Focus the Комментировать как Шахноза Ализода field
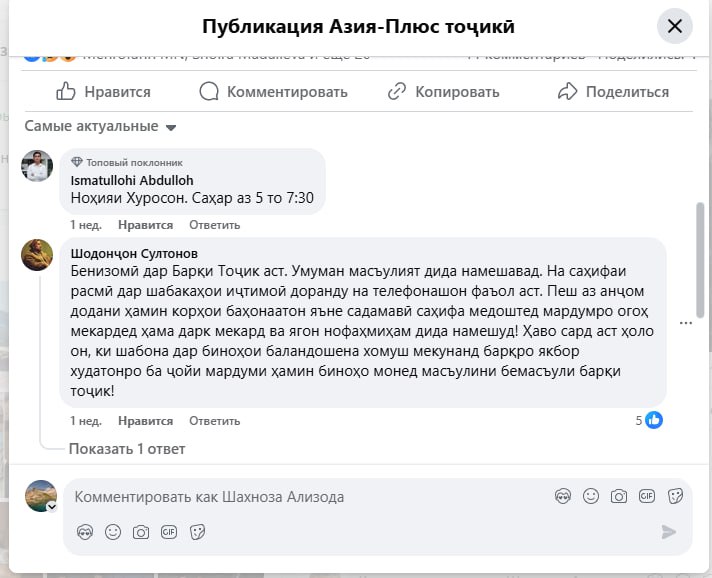Image resolution: width=712 pixels, height=578 pixels. [300, 497]
